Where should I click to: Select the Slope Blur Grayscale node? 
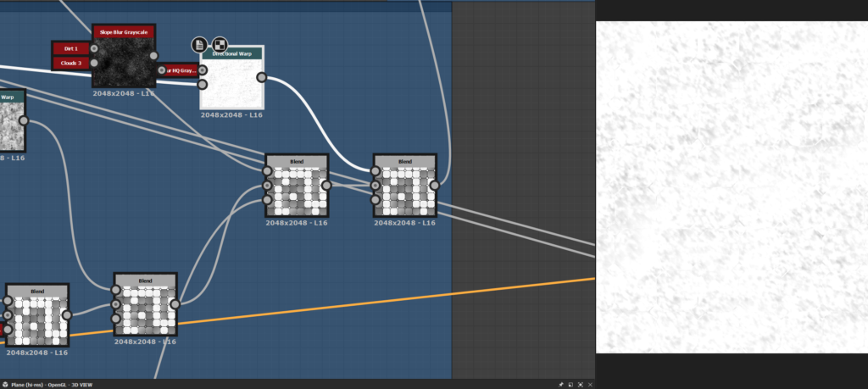(124, 56)
